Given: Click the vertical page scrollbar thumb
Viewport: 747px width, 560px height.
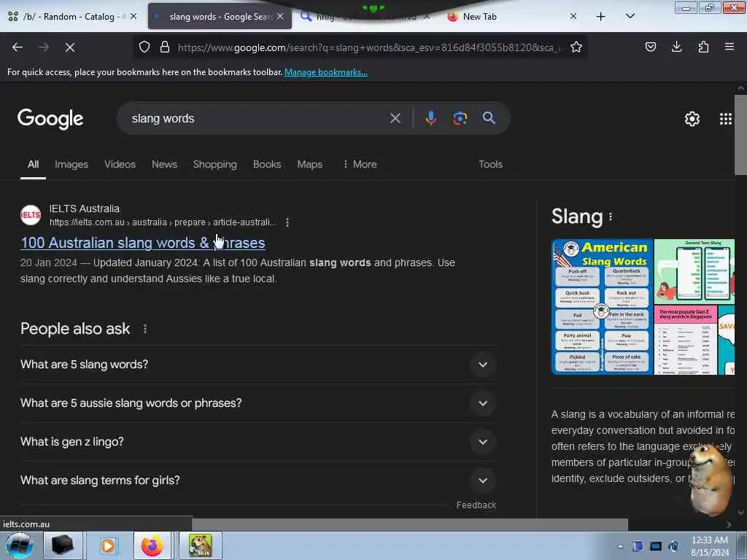Looking at the screenshot, I should [741, 135].
